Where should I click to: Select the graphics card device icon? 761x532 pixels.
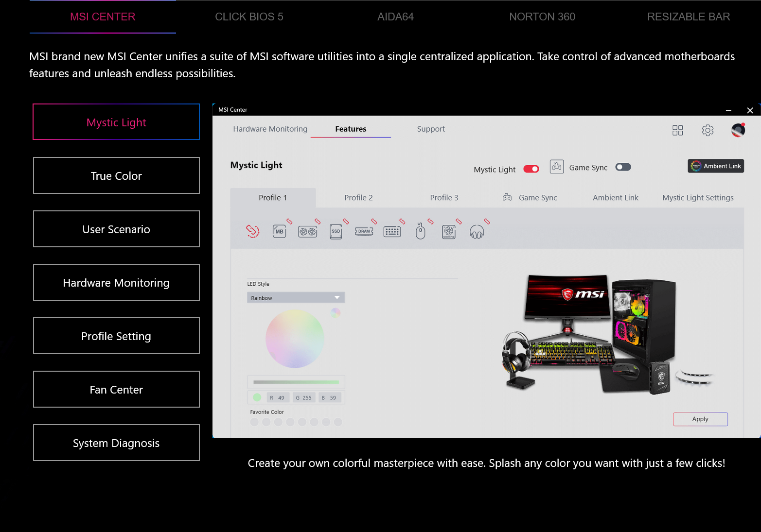click(307, 232)
